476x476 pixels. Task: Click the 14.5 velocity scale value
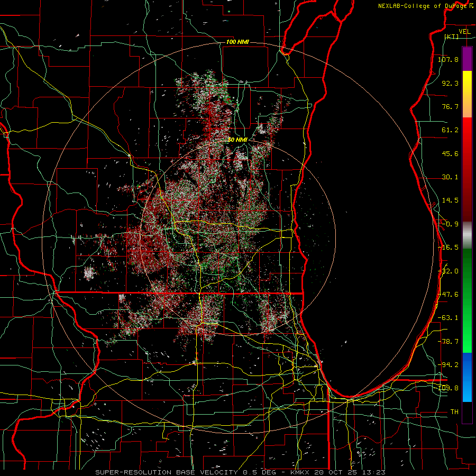pos(450,200)
